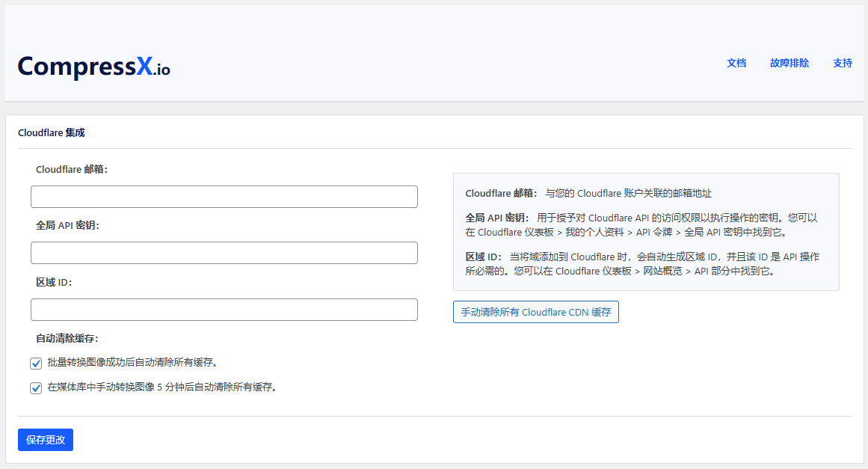Click the Cloudflare 集成 section heading
The image size is (868, 469).
tap(52, 132)
